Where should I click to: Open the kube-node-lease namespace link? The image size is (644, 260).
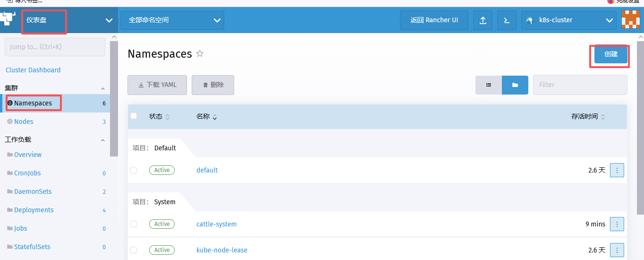222,250
